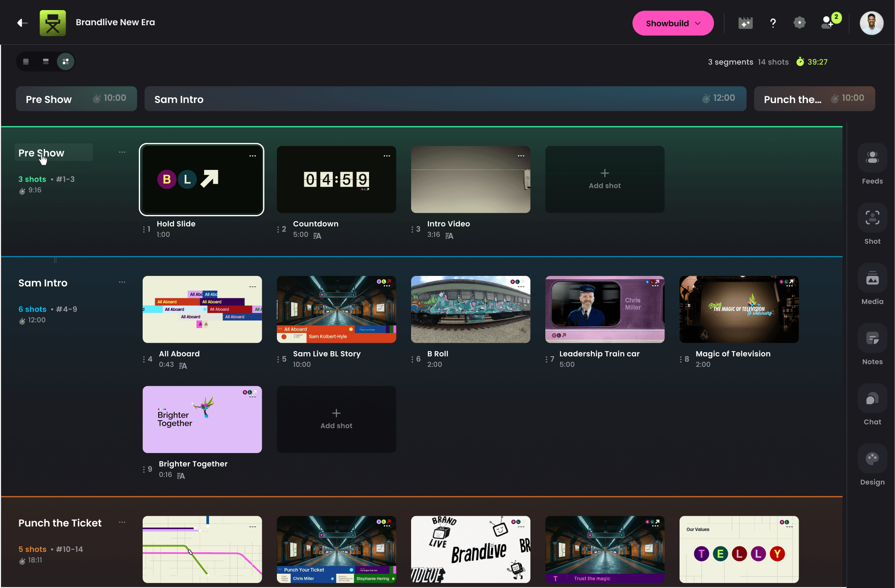Image resolution: width=895 pixels, height=588 pixels.
Task: Switch to list view mode
Action: [26, 61]
